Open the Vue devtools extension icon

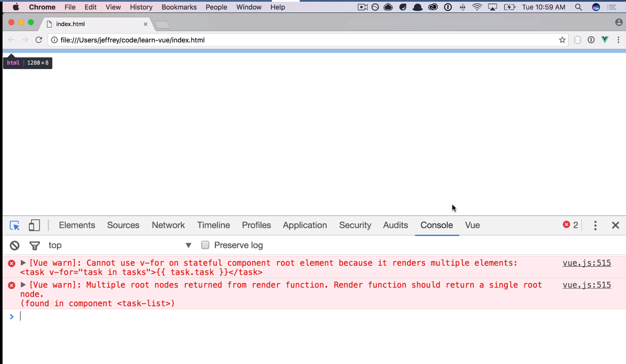point(605,40)
